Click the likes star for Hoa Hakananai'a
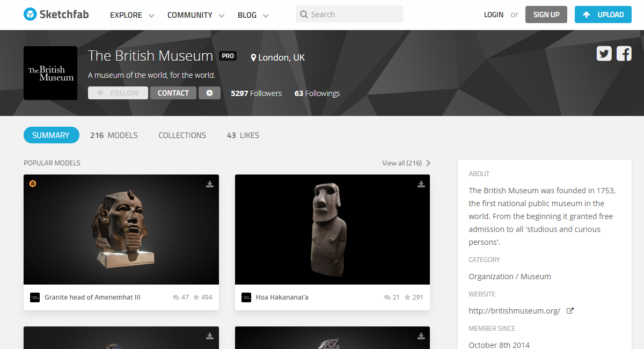 [x=407, y=297]
